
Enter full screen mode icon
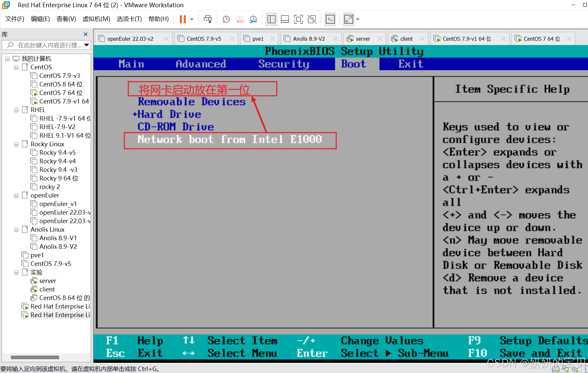click(x=298, y=19)
